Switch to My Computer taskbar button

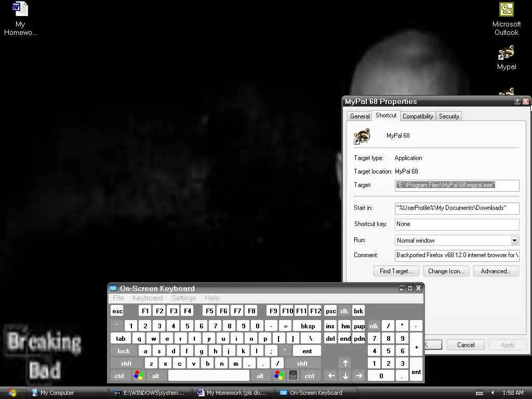tap(66, 393)
